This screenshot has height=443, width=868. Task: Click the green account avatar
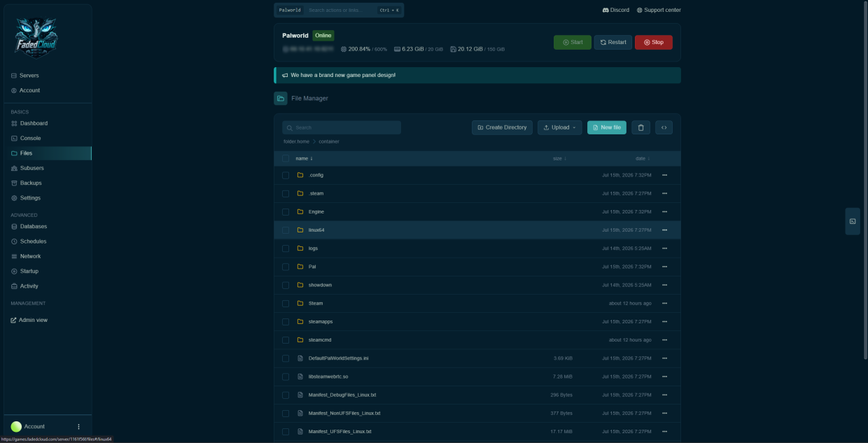click(16, 426)
